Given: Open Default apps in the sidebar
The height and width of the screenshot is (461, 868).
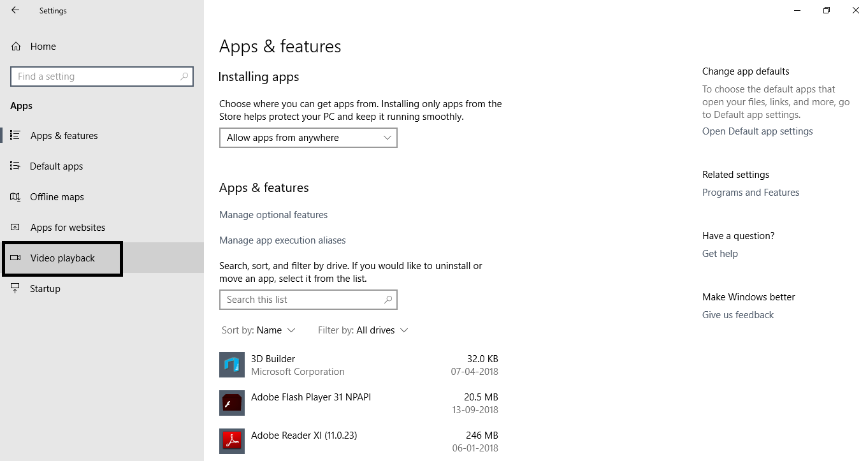Looking at the screenshot, I should [102, 166].
